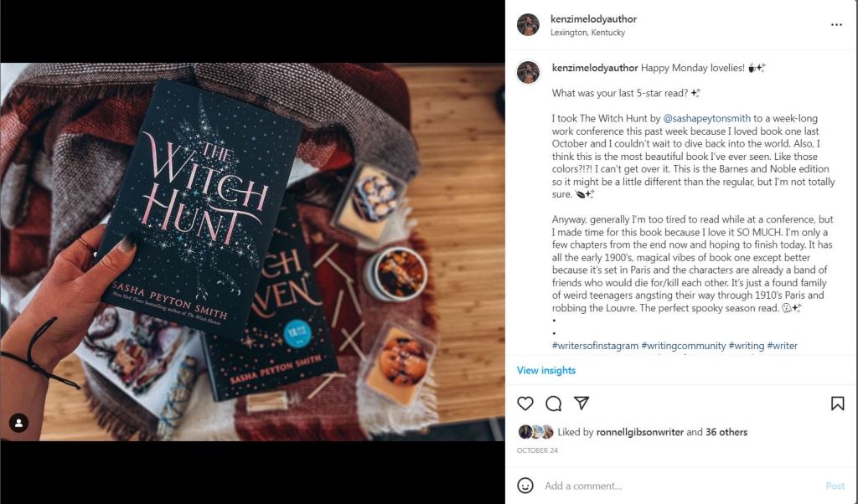Open emoji picker in comment box
Screen dimensions: 858x504
click(x=525, y=486)
